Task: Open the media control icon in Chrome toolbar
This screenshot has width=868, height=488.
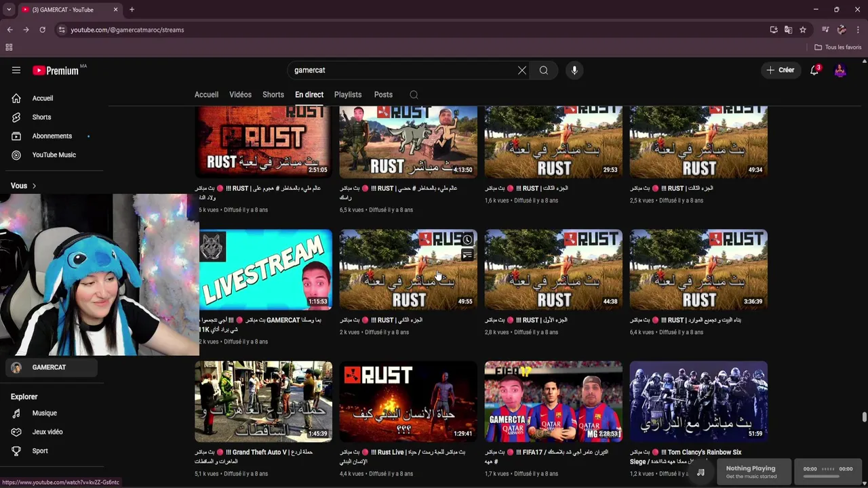Action: click(825, 30)
